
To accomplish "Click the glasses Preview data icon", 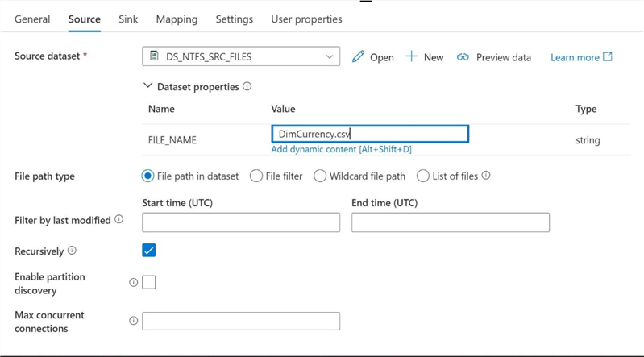I will point(463,57).
